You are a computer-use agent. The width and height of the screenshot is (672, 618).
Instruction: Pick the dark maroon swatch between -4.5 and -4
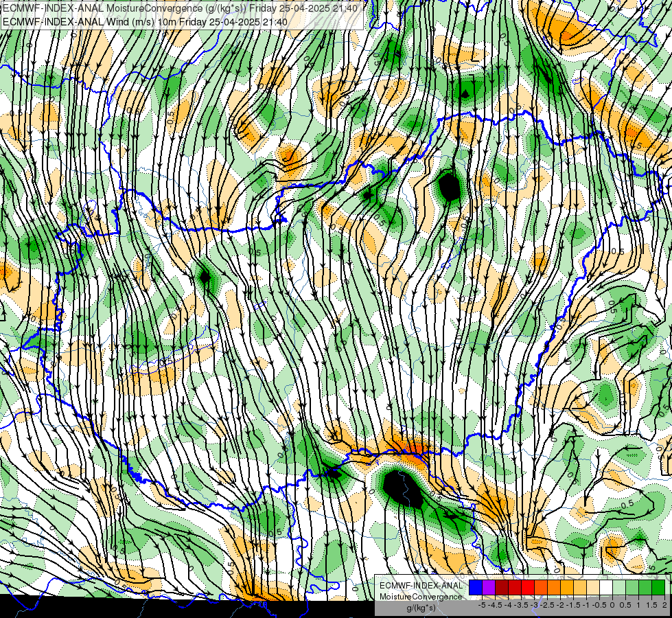pyautogui.click(x=502, y=588)
